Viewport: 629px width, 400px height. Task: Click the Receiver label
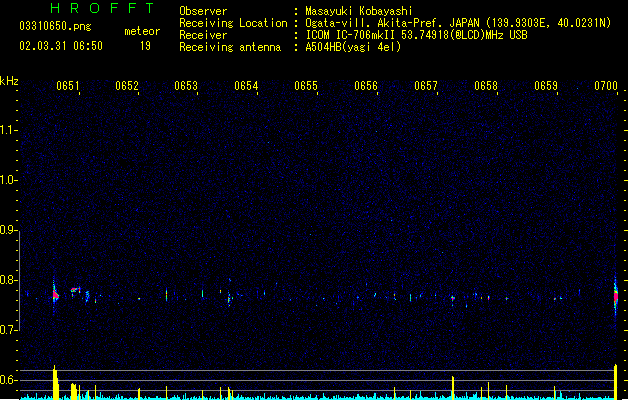(x=203, y=35)
